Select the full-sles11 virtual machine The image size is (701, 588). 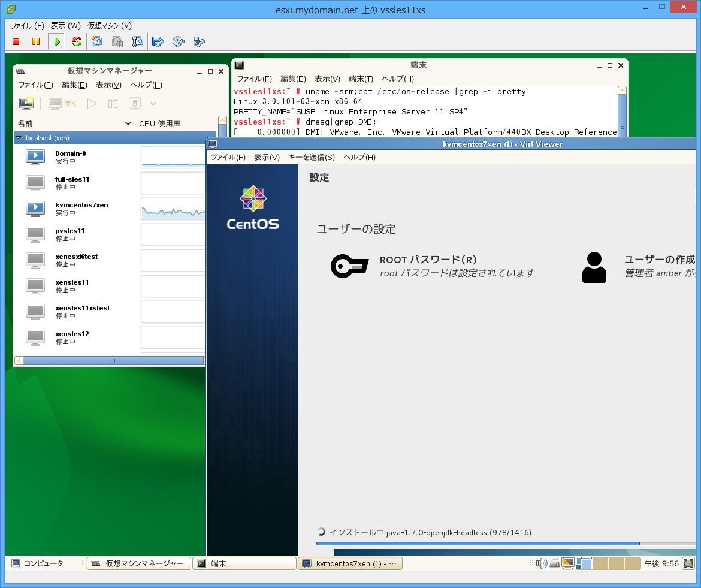point(110,183)
